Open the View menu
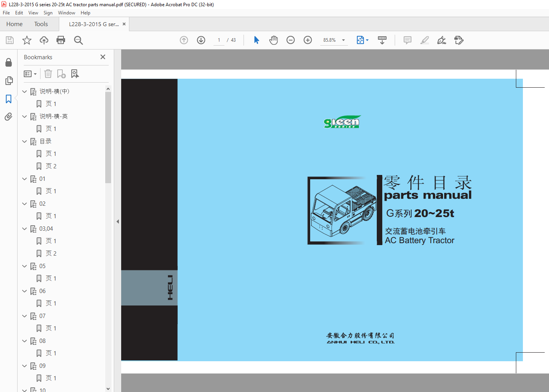Image resolution: width=549 pixels, height=392 pixels. 33,13
